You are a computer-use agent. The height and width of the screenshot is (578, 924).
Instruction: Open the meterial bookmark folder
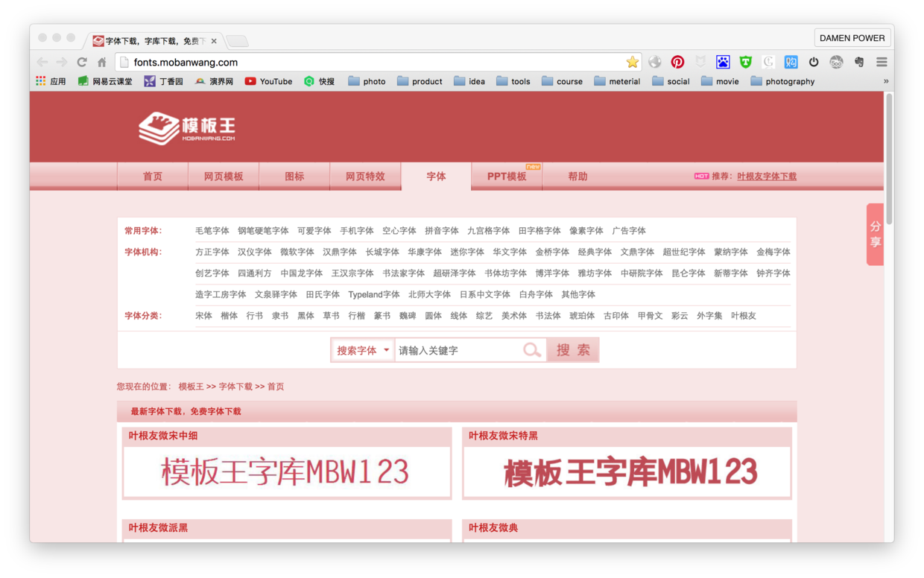[617, 81]
